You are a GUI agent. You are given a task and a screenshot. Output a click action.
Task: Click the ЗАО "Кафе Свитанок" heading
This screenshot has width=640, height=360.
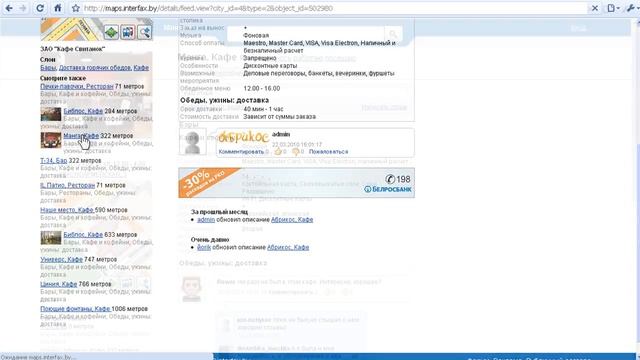pyautogui.click(x=73, y=49)
